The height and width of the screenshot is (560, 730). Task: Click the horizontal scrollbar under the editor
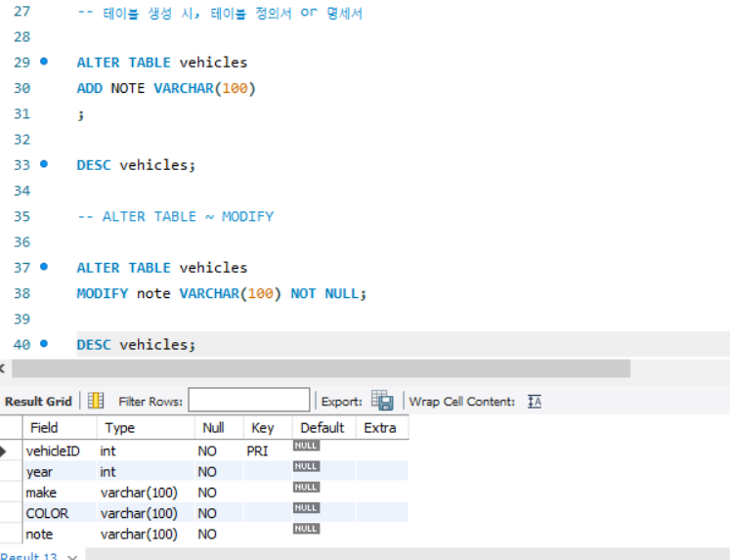coord(321,368)
